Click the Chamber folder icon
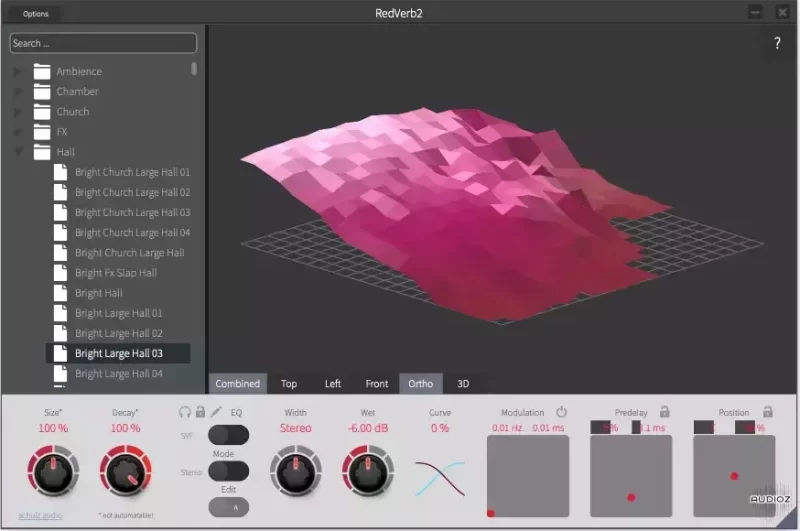800x531 pixels. pos(42,92)
